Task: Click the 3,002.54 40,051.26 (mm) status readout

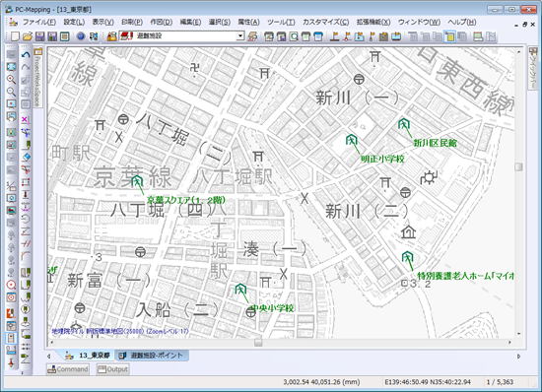Action: pos(321,382)
